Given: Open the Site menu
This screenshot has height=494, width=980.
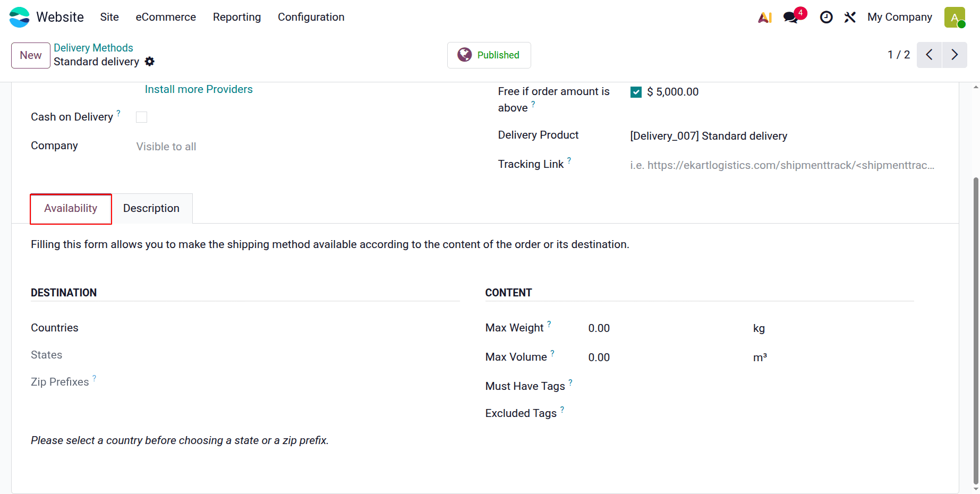Looking at the screenshot, I should click(x=109, y=17).
